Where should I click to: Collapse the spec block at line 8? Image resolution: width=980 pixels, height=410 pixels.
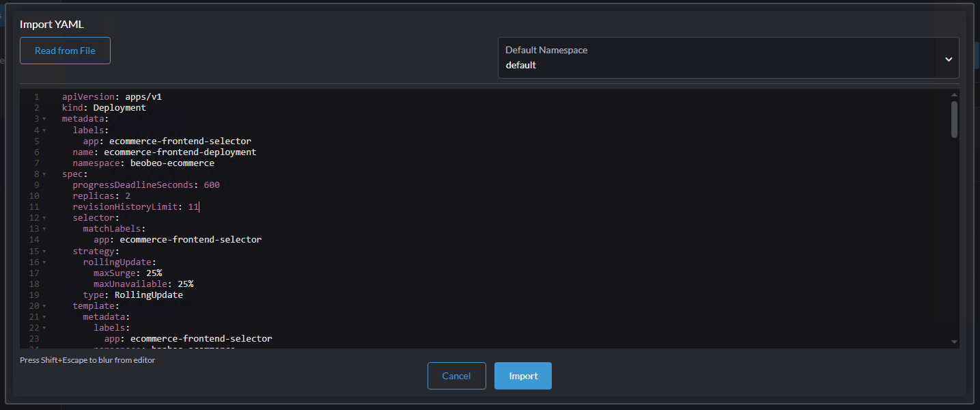click(44, 174)
